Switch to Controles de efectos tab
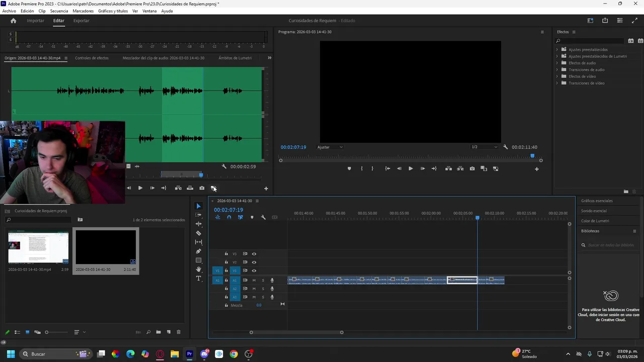 coord(92,58)
